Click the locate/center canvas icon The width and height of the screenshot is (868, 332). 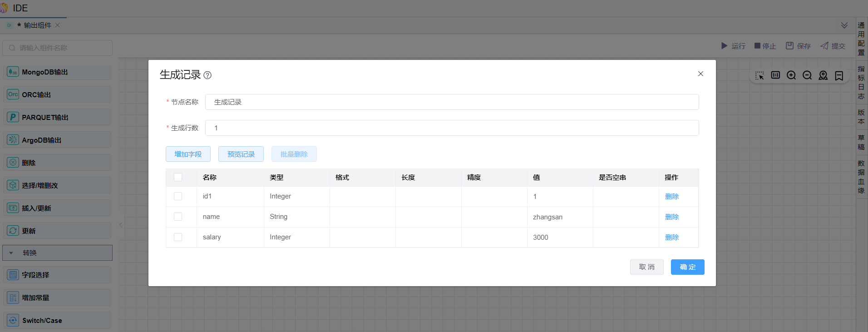823,75
